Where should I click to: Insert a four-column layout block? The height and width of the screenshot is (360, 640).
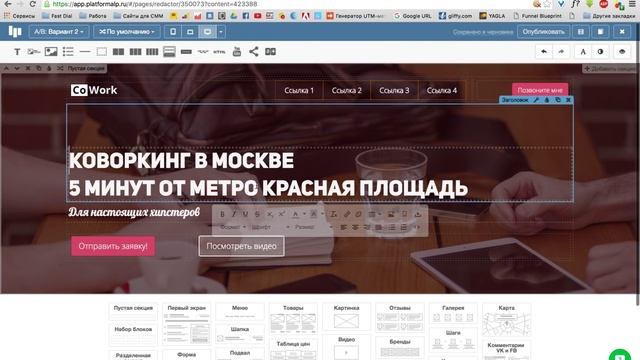(152, 52)
